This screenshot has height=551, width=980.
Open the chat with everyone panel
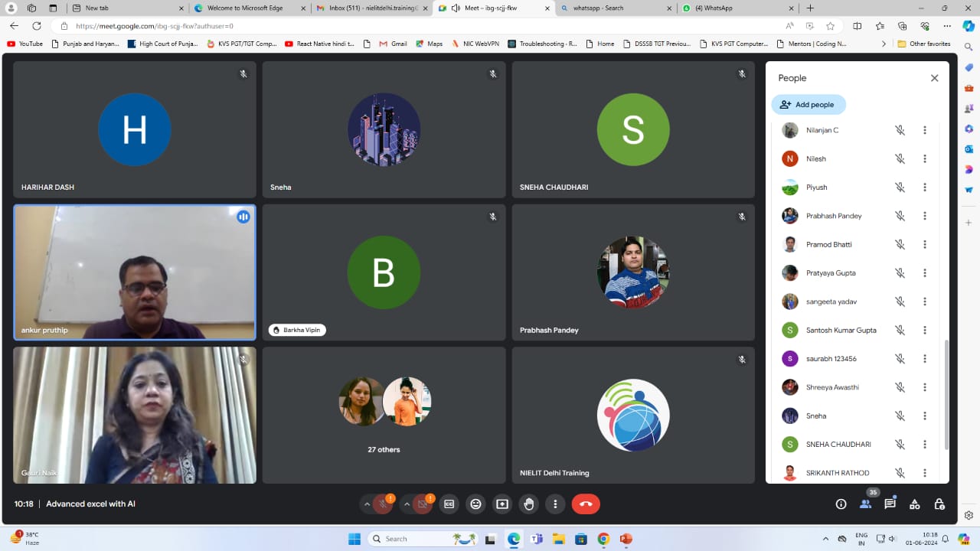890,504
